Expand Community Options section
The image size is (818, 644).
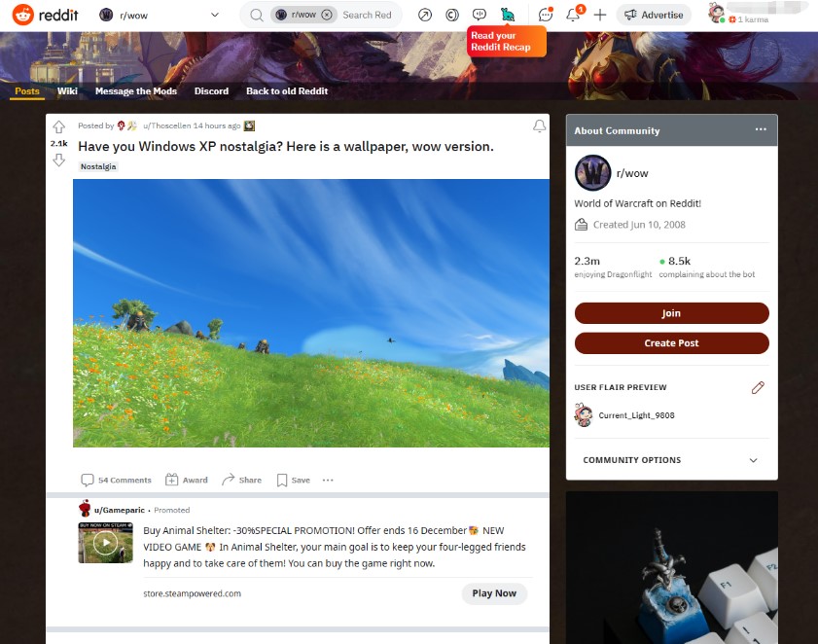point(671,460)
